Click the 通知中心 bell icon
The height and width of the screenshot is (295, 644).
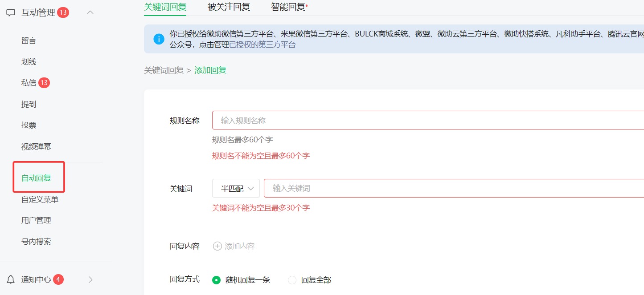click(x=10, y=279)
